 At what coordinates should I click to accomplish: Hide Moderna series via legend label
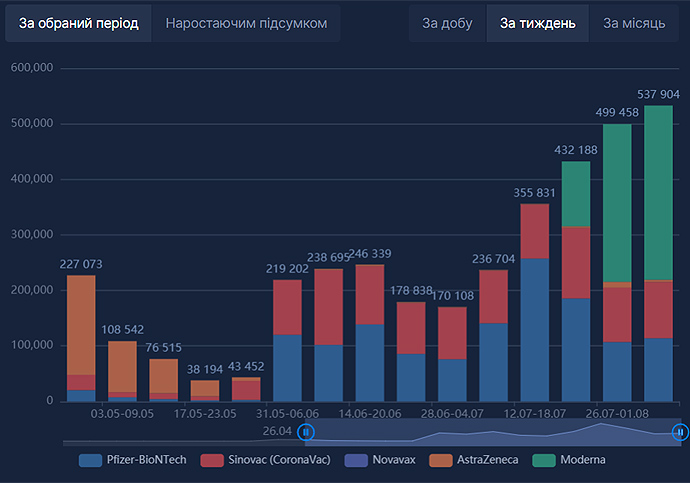(591, 460)
